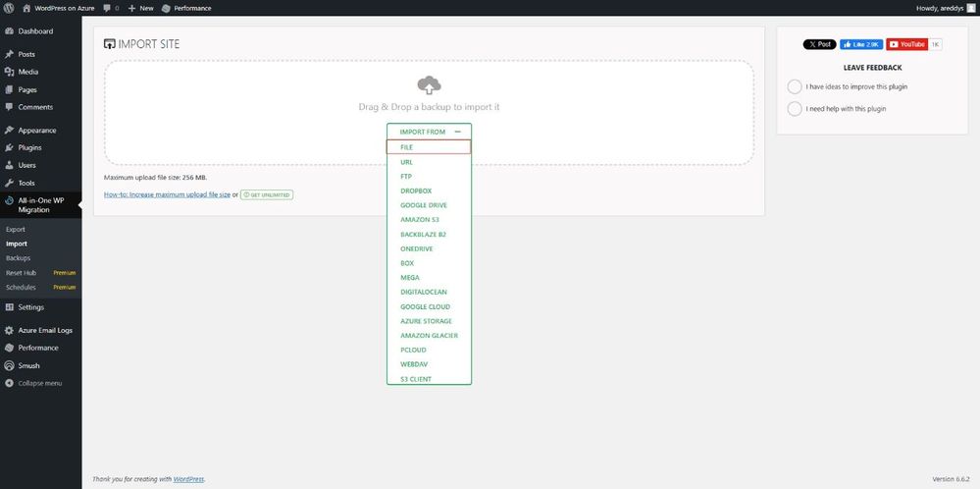Click the Media icon in sidebar

click(x=9, y=72)
